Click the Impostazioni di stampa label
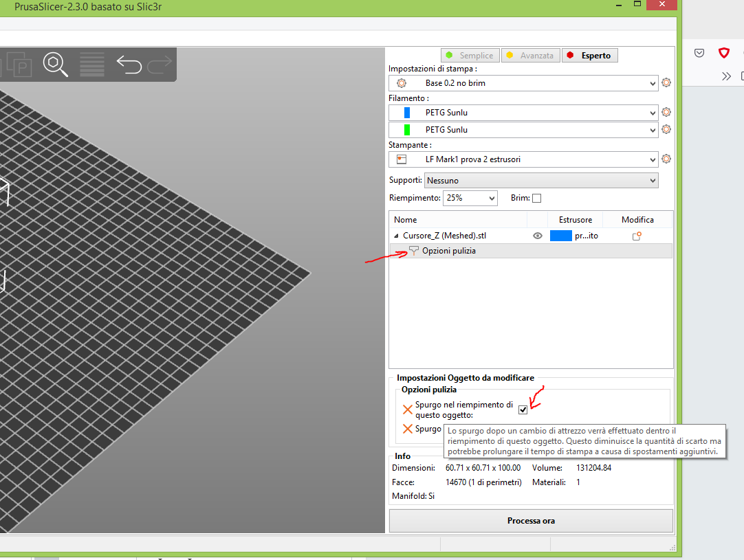This screenshot has height=560, width=744. pos(433,69)
